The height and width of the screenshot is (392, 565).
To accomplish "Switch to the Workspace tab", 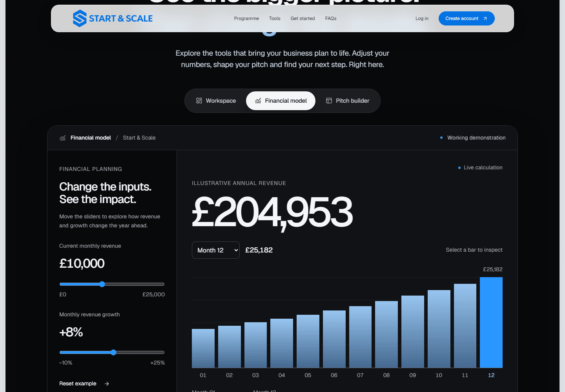I will [216, 101].
